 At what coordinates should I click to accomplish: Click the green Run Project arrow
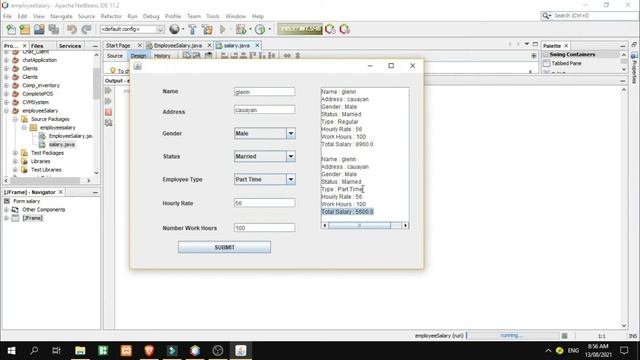223,29
